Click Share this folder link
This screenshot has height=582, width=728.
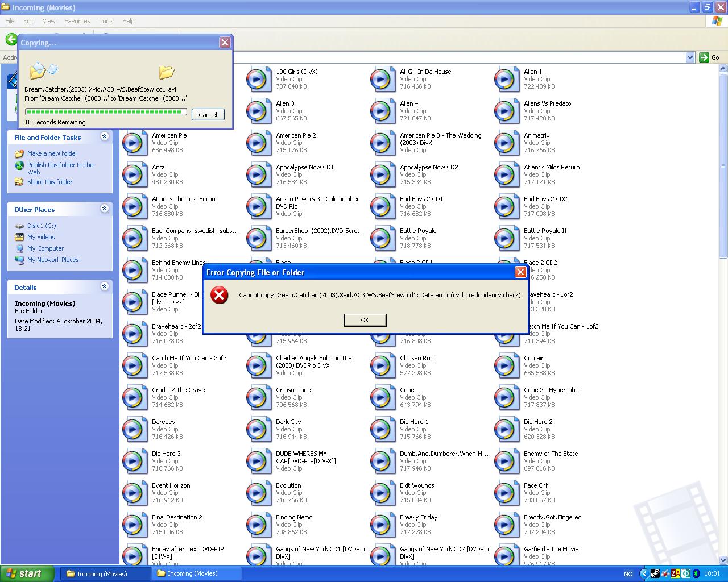click(x=50, y=182)
